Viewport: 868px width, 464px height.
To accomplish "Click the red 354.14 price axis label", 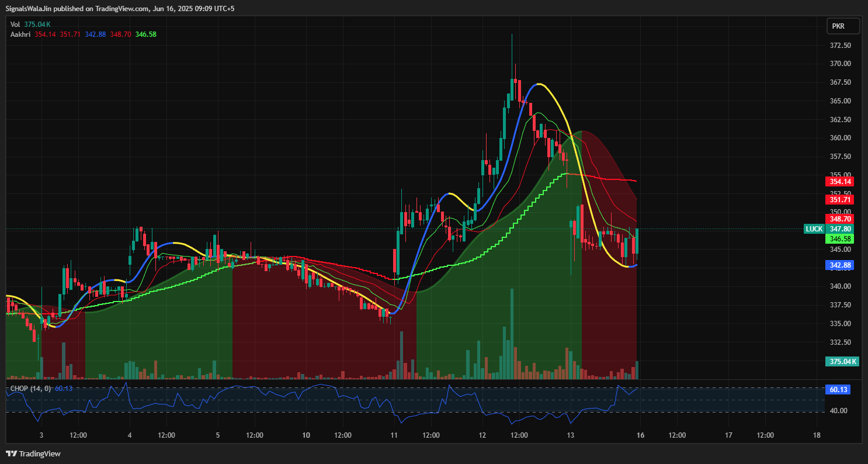I will click(840, 181).
